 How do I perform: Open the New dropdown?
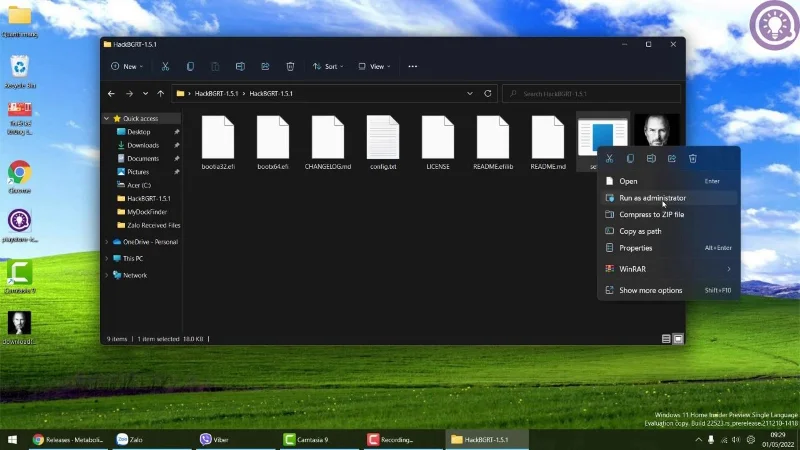pyautogui.click(x=127, y=66)
